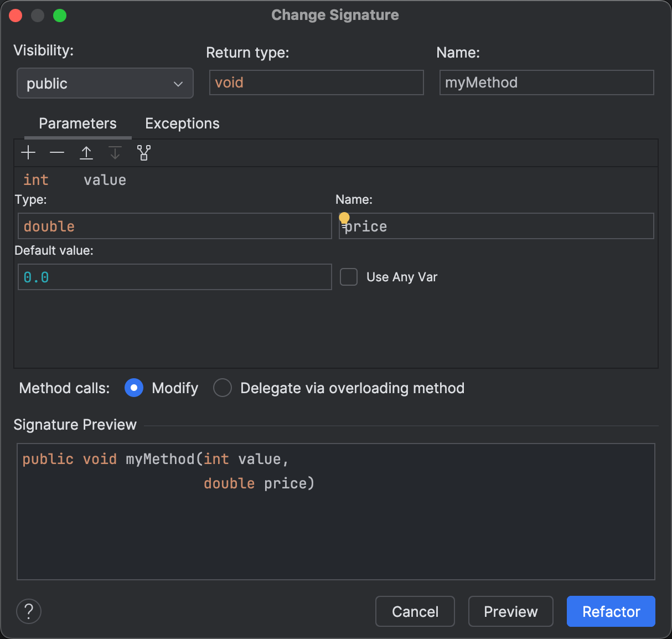Move the selected parameter up

(86, 152)
